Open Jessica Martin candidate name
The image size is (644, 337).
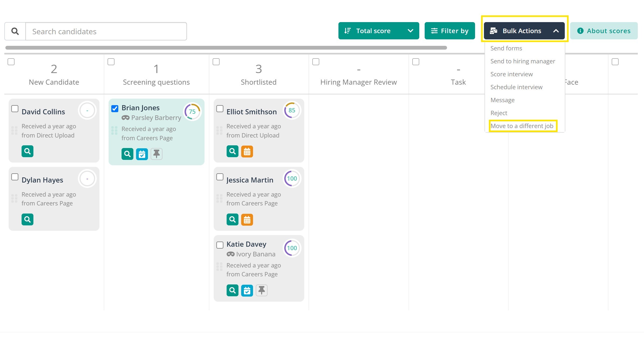pyautogui.click(x=250, y=180)
